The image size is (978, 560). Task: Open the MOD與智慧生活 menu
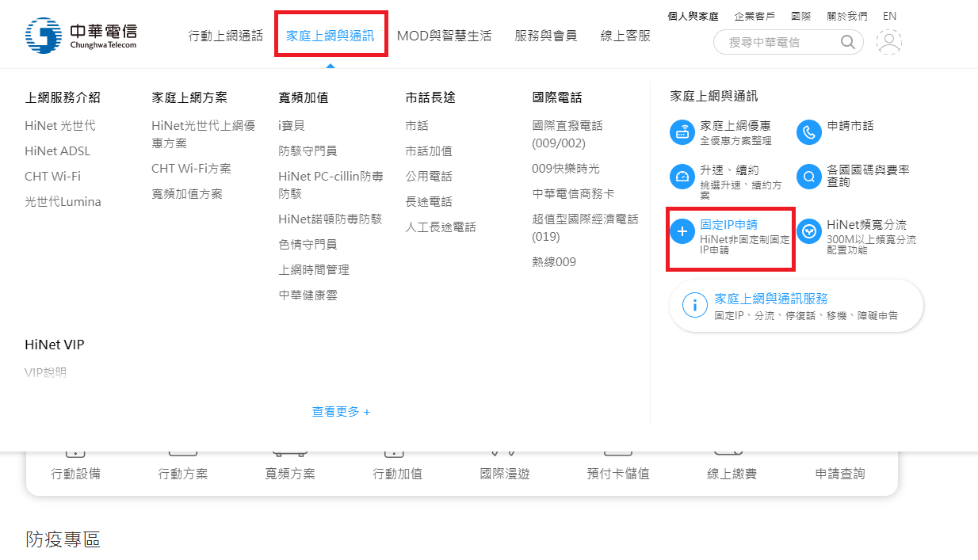(444, 36)
